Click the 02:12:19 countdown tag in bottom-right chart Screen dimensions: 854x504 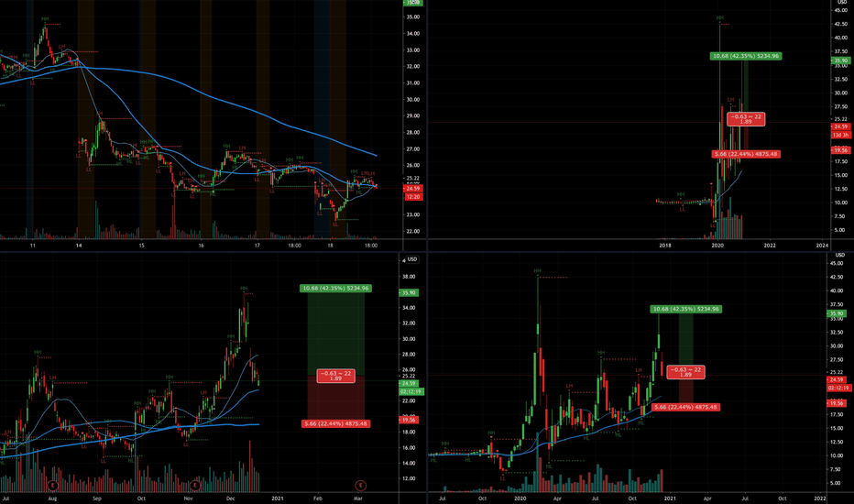coord(839,388)
